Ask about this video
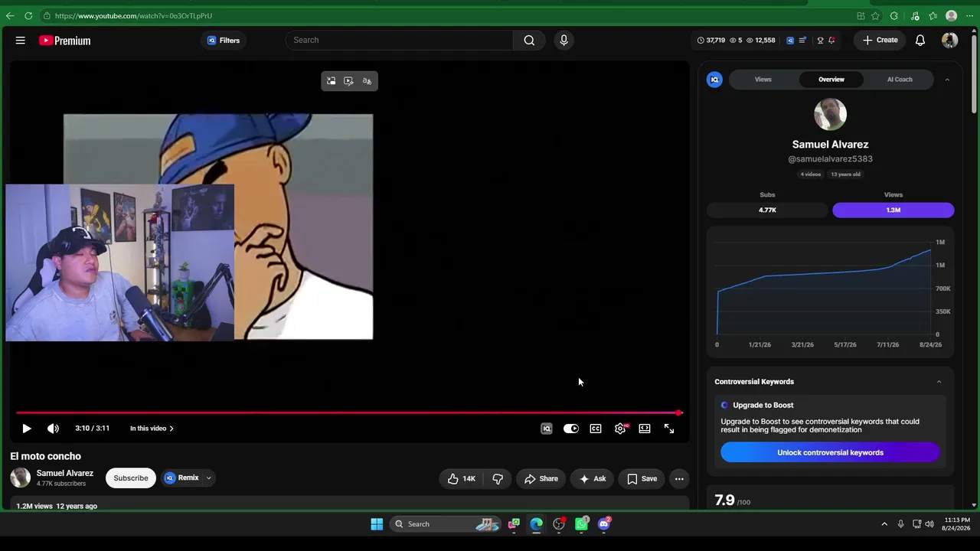The height and width of the screenshot is (551, 980). [593, 479]
